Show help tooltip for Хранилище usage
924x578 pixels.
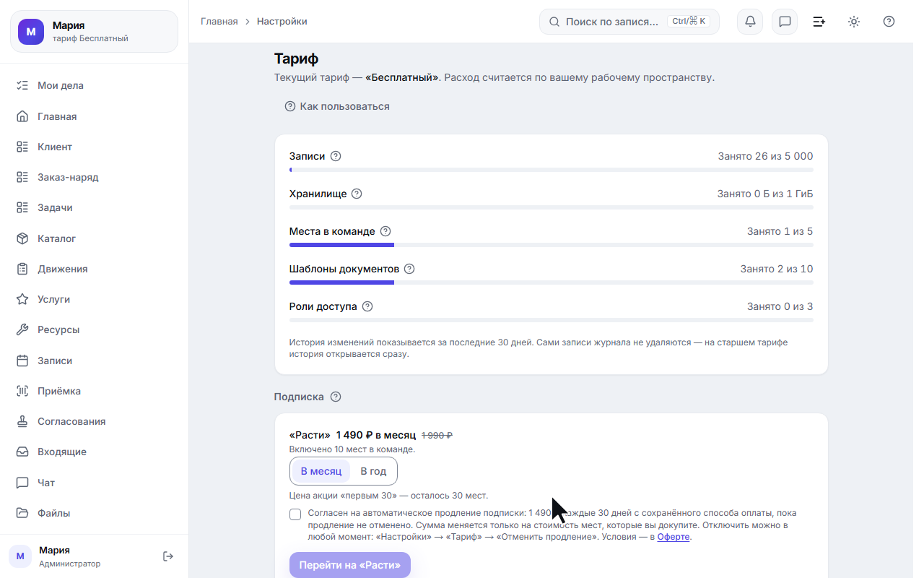357,194
